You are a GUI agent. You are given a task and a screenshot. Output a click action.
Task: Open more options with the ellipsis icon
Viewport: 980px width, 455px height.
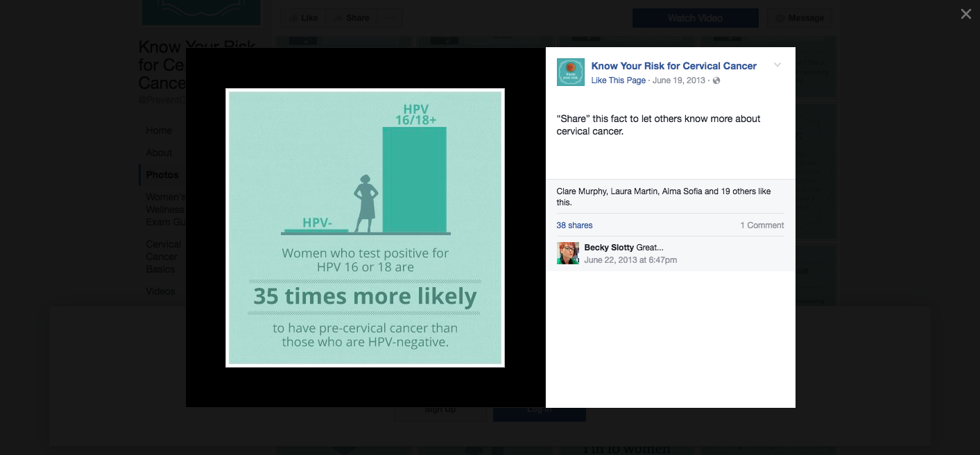389,17
